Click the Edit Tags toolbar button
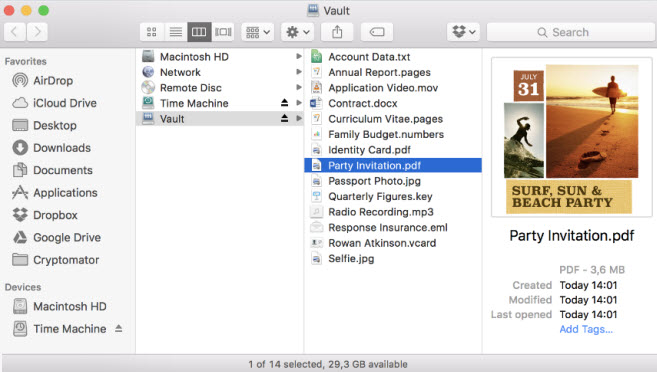Viewport: 657px width, 372px height. pyautogui.click(x=377, y=32)
